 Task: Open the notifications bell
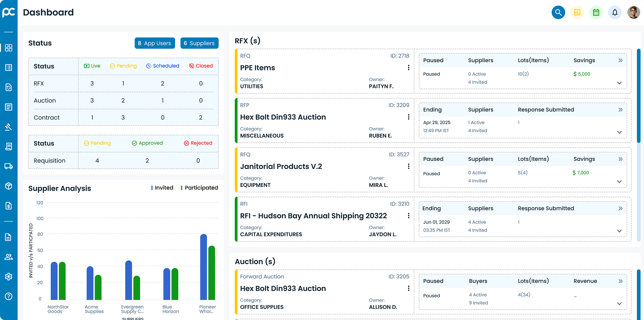pyautogui.click(x=615, y=12)
